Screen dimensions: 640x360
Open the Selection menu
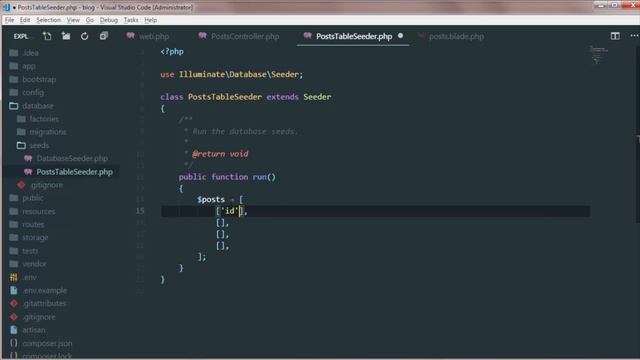point(48,20)
